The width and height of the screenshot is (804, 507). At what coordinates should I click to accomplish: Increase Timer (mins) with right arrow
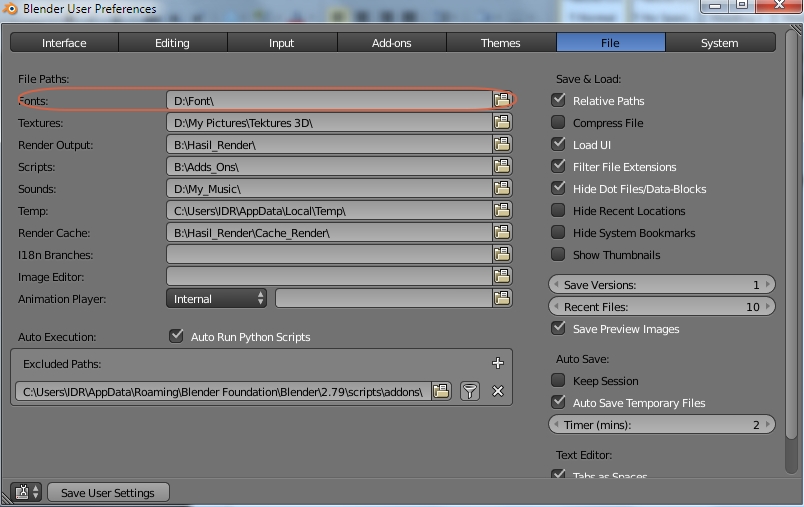pyautogui.click(x=768, y=424)
